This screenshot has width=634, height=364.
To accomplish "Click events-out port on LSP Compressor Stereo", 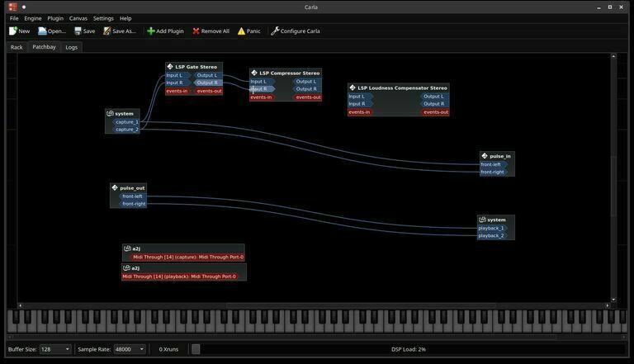I will (x=307, y=97).
